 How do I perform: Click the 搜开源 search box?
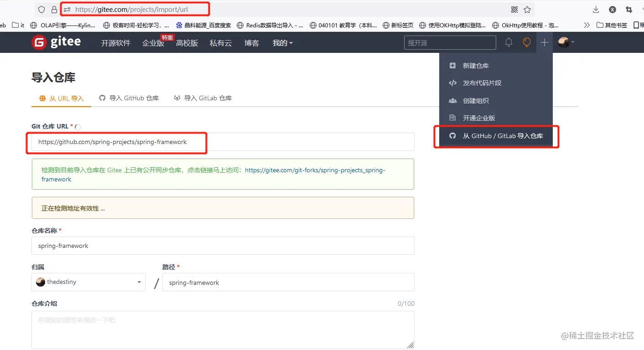tap(450, 42)
